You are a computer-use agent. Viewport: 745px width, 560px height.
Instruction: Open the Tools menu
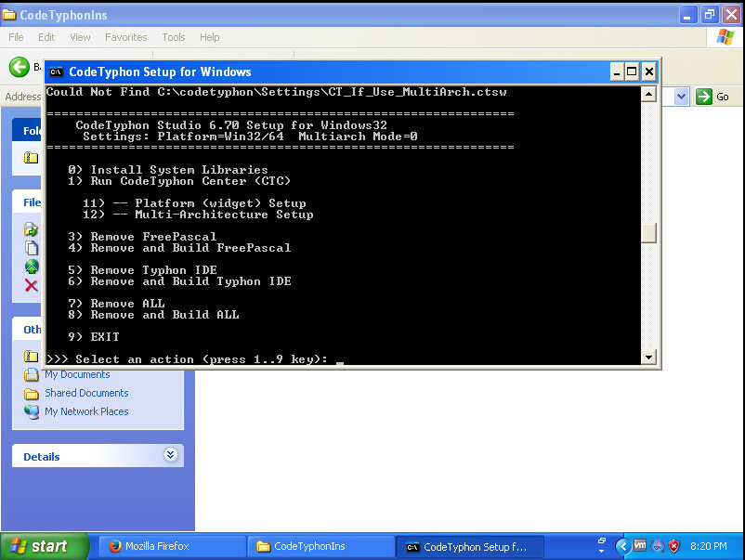tap(174, 37)
